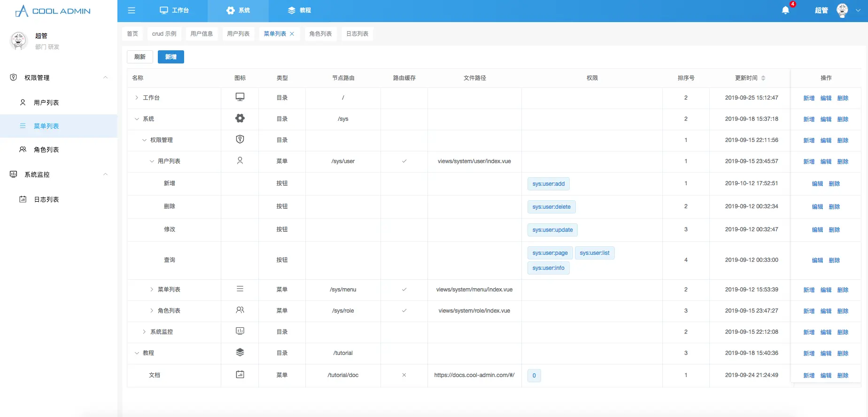The height and width of the screenshot is (417, 868).
Task: Click the sidebar profile avatar
Action: pyautogui.click(x=19, y=41)
